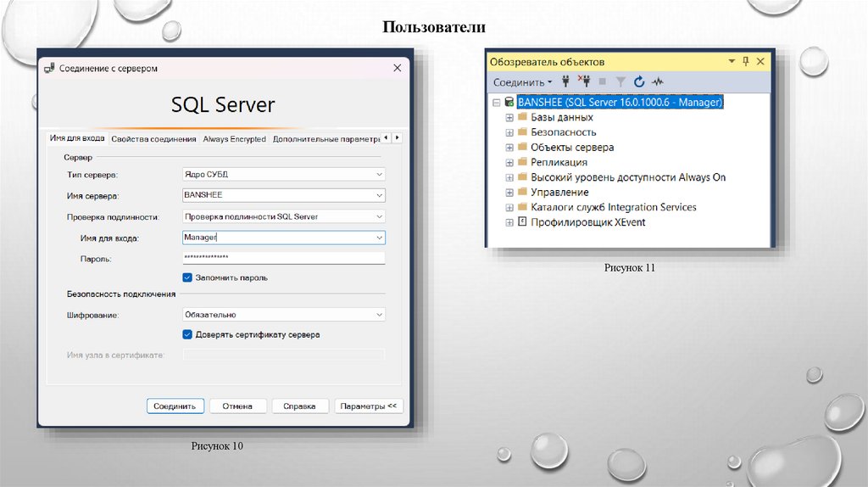Expand the Профилировщик XEvent node

509,222
